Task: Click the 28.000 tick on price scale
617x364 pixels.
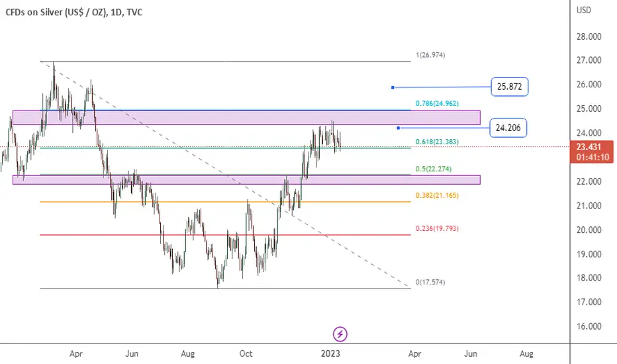Action: [589, 36]
